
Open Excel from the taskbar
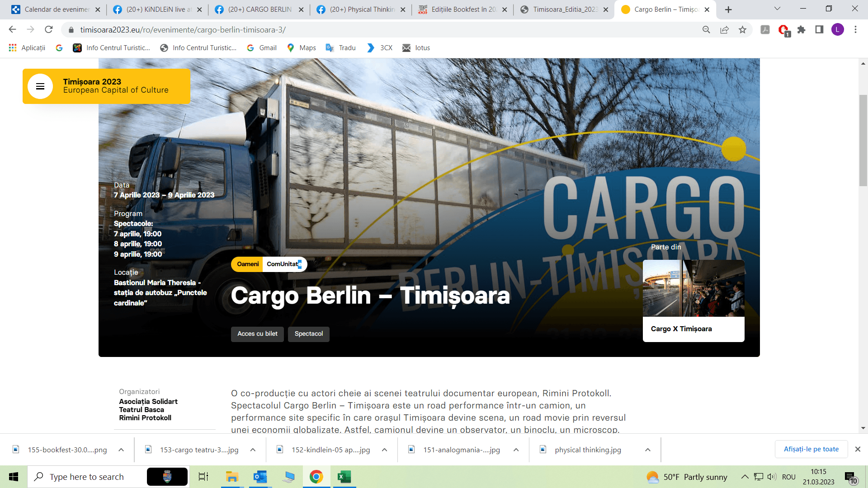coord(344,477)
